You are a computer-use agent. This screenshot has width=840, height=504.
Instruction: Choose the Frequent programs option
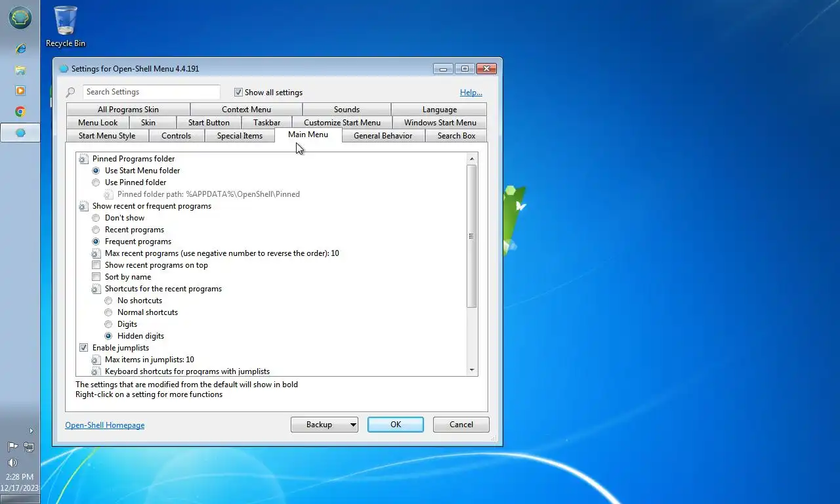click(96, 241)
